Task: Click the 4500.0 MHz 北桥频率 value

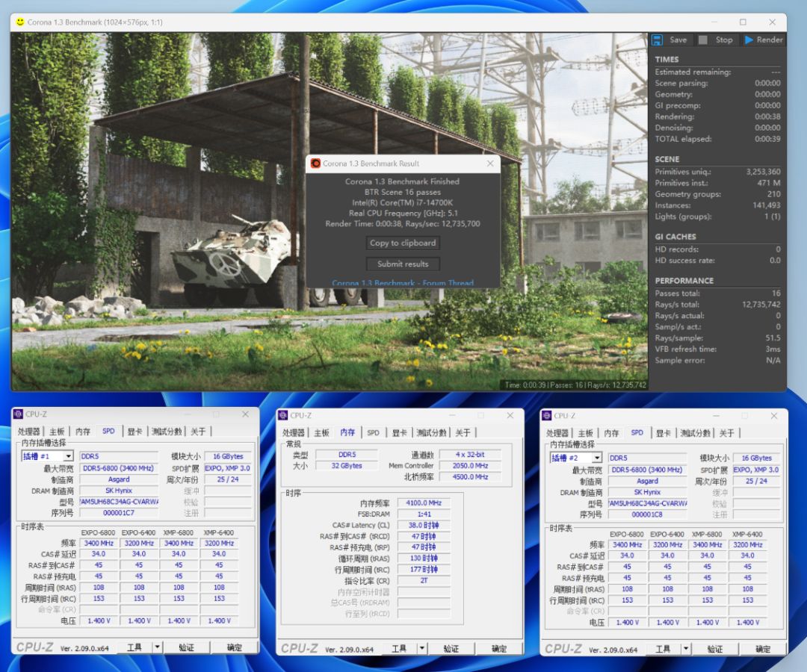Action: tap(470, 476)
